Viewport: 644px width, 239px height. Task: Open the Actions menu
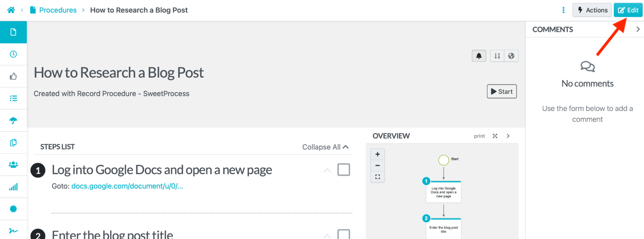tap(592, 10)
